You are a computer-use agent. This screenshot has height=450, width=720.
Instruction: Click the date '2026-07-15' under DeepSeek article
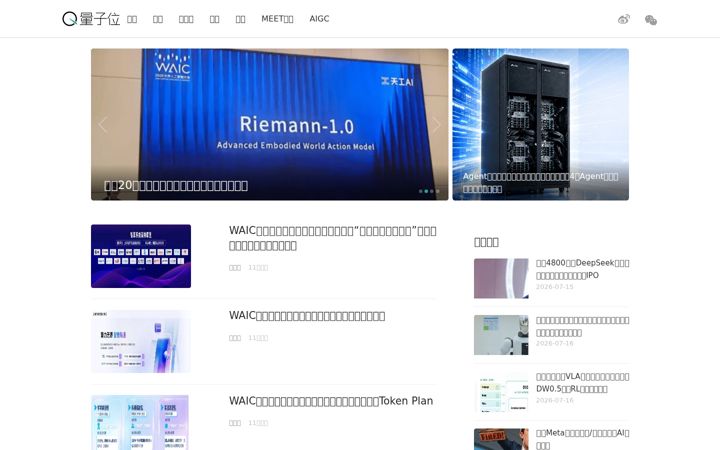[554, 287]
